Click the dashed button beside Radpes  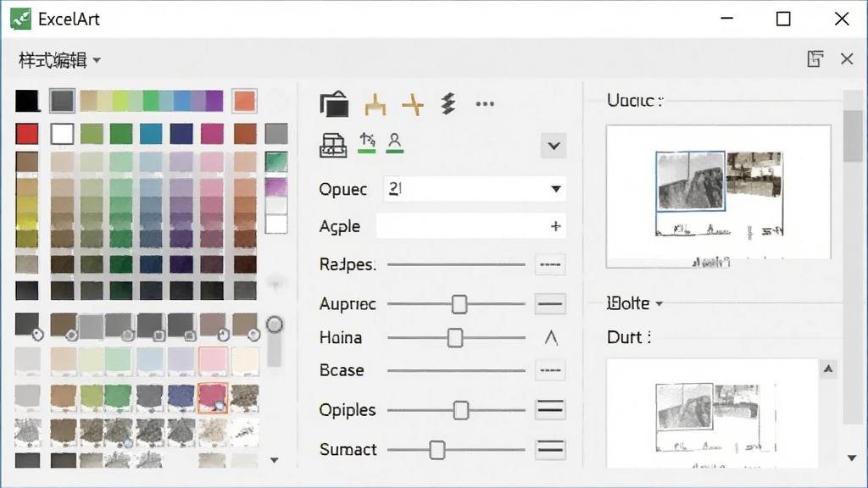(x=549, y=264)
